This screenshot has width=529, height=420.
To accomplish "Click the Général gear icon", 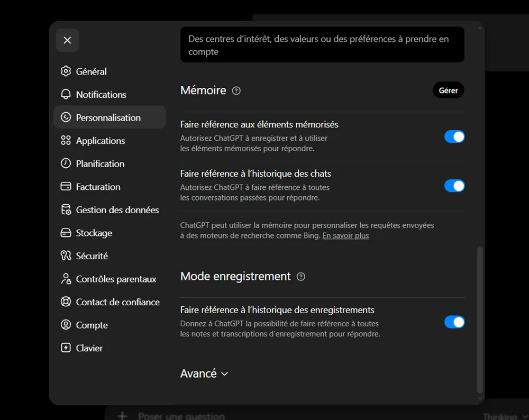I will pyautogui.click(x=66, y=71).
